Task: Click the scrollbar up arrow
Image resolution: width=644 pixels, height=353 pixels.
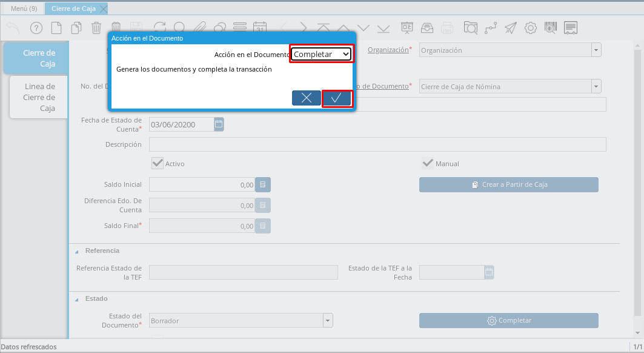Action: [x=637, y=45]
